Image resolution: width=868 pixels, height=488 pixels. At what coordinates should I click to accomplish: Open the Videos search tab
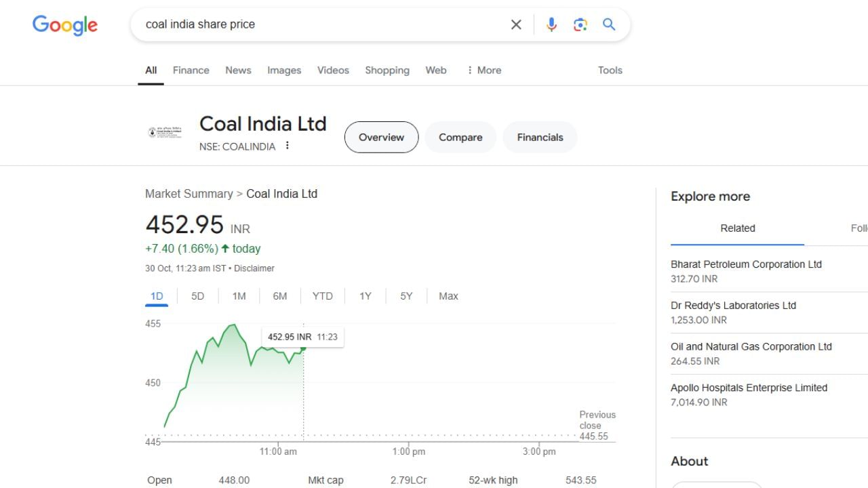tap(333, 70)
